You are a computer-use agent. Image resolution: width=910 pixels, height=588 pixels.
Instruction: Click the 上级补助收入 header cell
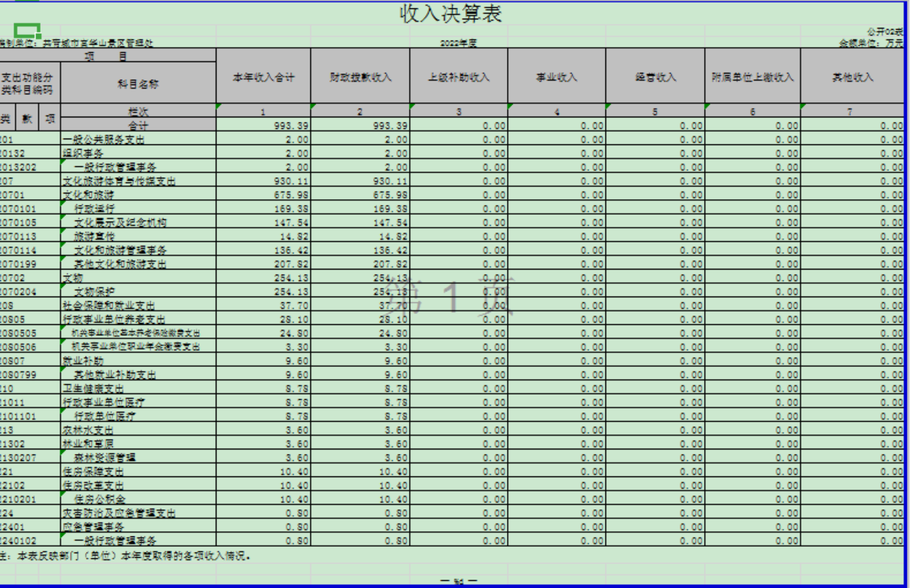click(458, 77)
